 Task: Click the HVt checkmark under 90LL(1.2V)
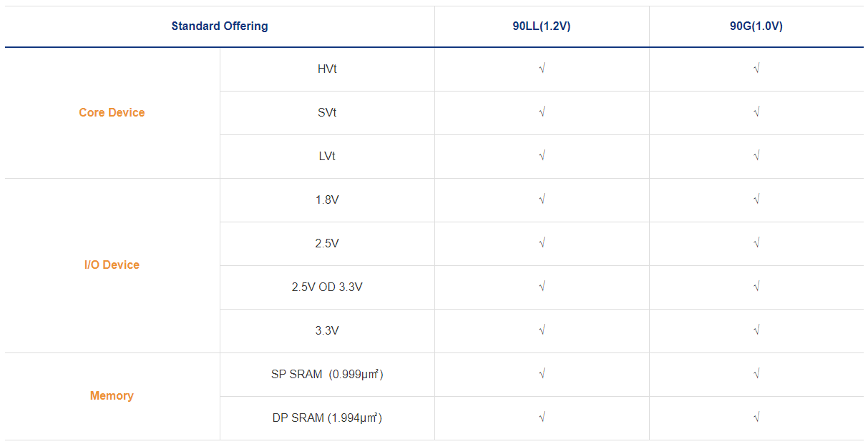click(542, 69)
